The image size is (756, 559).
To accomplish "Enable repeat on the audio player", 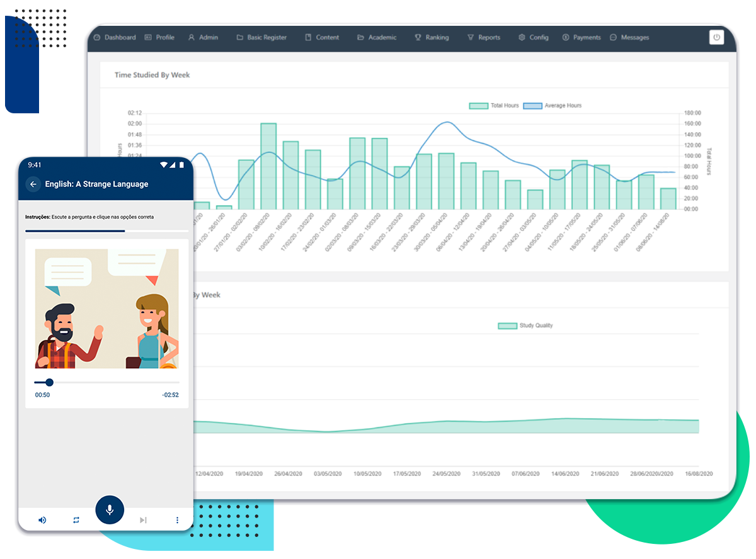I will [76, 520].
